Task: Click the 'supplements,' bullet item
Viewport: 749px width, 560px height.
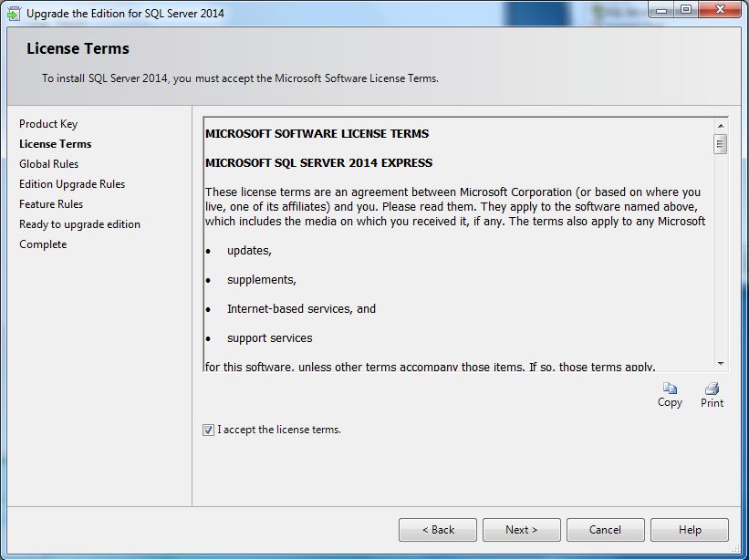Action: point(262,280)
